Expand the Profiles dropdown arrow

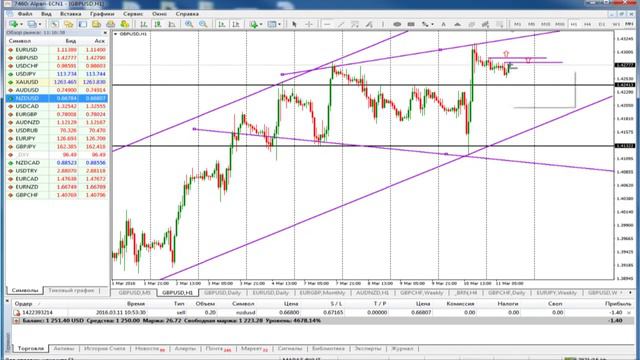[x=40, y=24]
